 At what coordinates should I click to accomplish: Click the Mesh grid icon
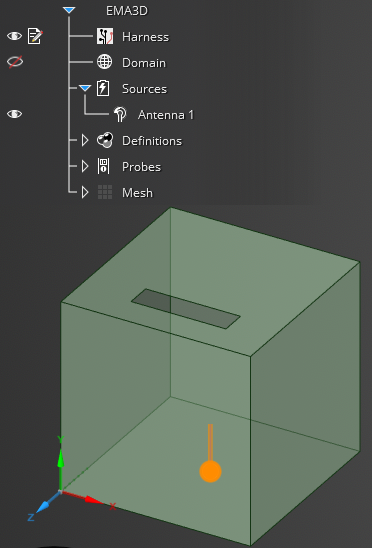click(x=105, y=192)
